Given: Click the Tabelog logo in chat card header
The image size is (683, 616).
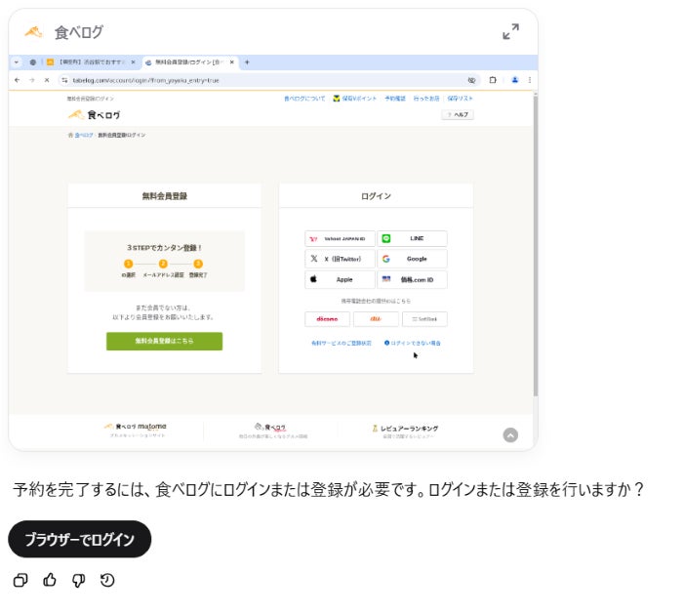Looking at the screenshot, I should click(x=33, y=32).
